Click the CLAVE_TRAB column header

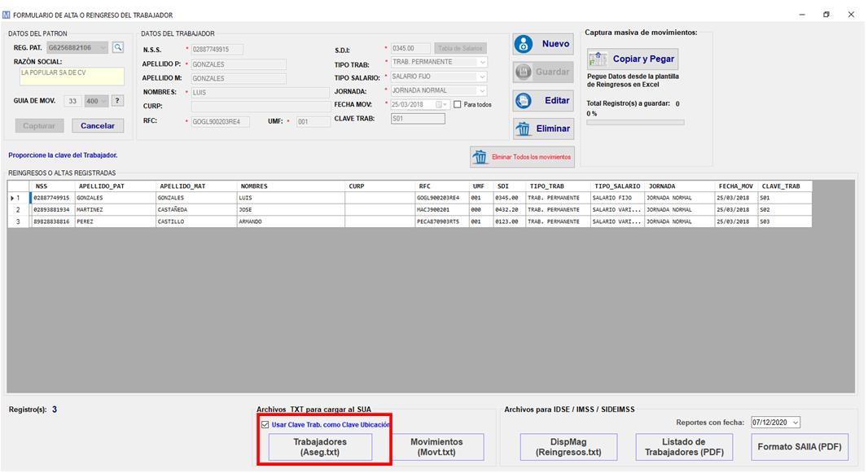pos(784,186)
